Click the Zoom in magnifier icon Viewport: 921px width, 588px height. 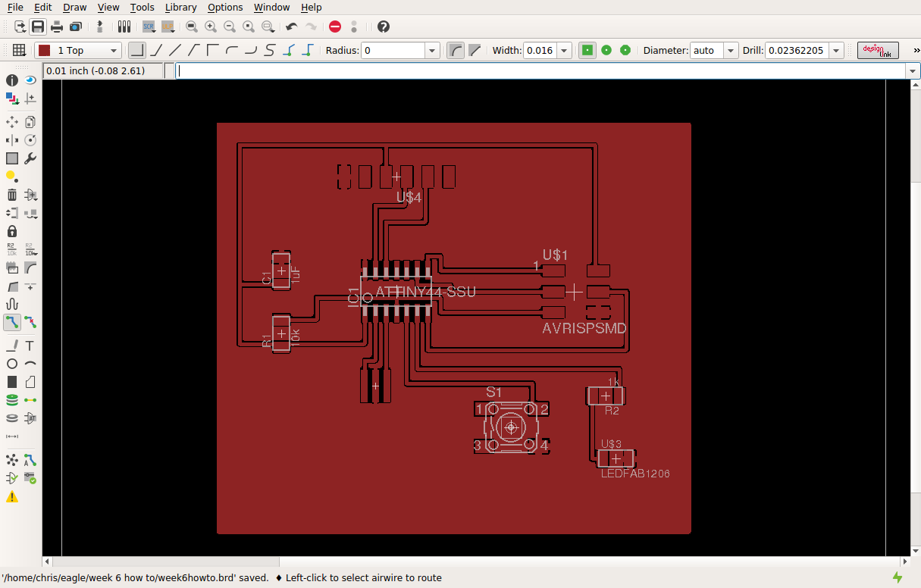click(211, 27)
